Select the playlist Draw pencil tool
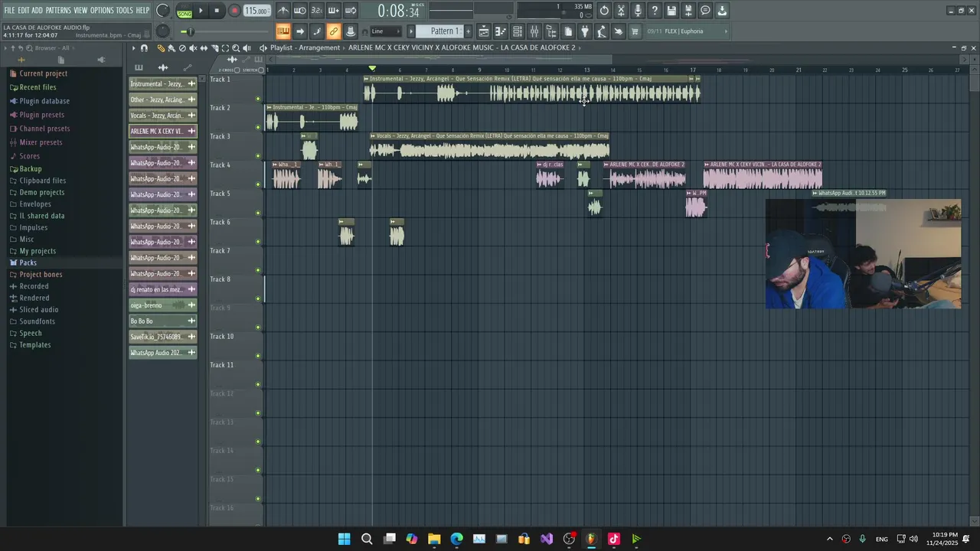The height and width of the screenshot is (551, 980). (161, 47)
